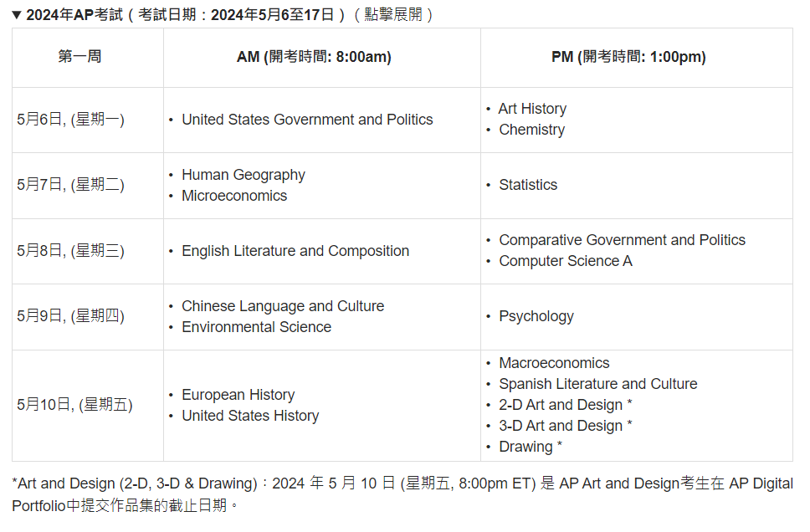
Task: Click the Art History exam entry
Action: [532, 109]
